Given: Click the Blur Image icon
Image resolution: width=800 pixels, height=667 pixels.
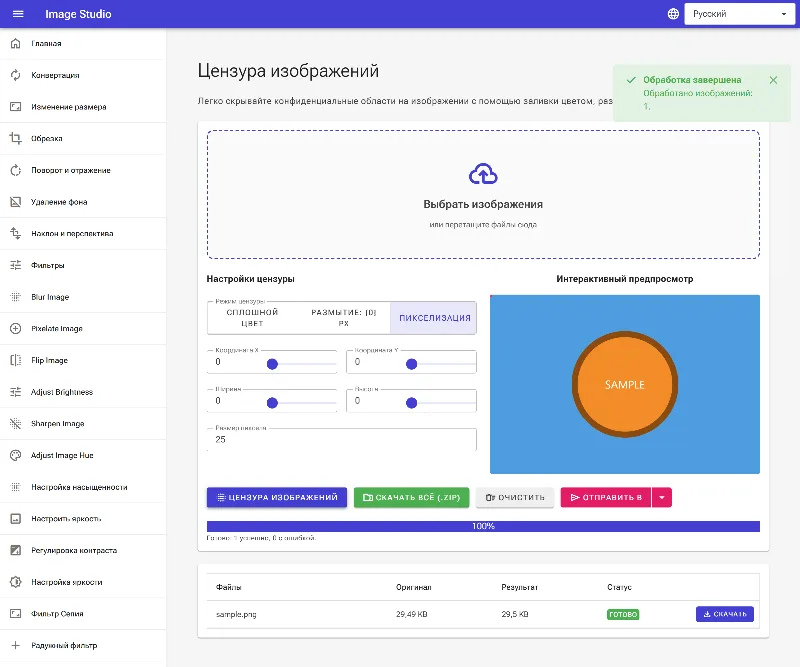Looking at the screenshot, I should click(x=16, y=297).
